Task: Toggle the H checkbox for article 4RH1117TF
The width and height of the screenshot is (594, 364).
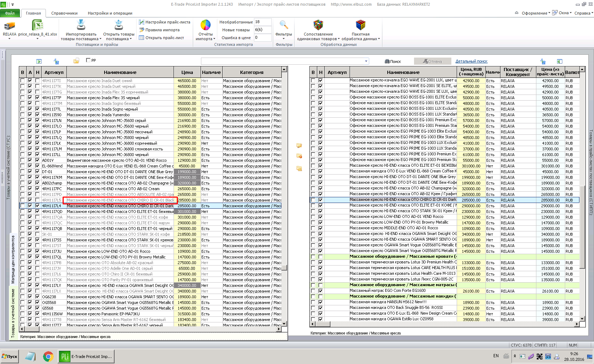Action: 37,98
